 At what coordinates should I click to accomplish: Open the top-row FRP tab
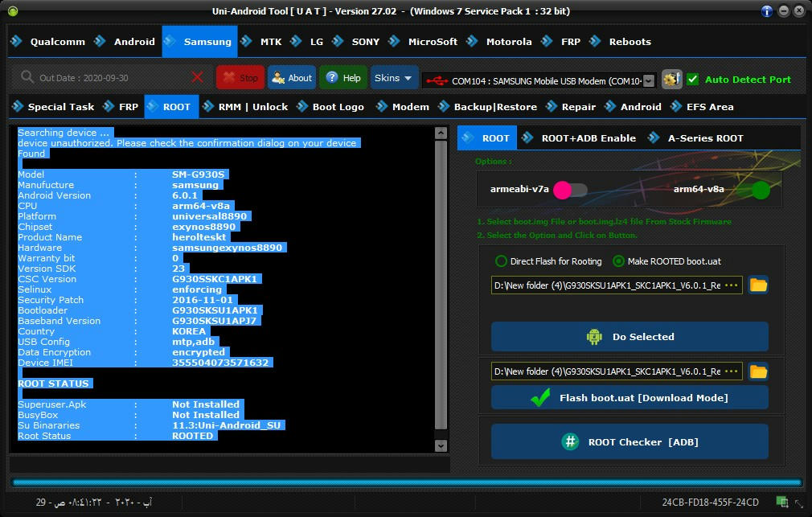click(561, 42)
